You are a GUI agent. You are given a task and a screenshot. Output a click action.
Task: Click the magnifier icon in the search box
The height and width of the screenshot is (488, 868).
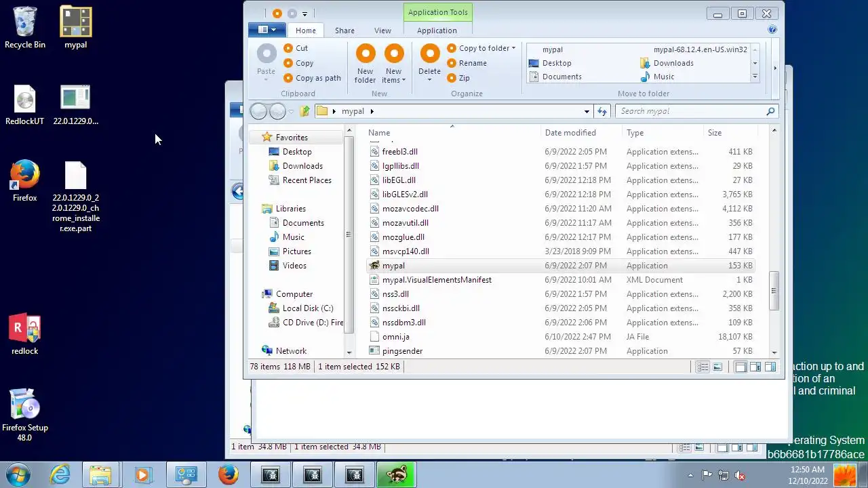tap(770, 111)
